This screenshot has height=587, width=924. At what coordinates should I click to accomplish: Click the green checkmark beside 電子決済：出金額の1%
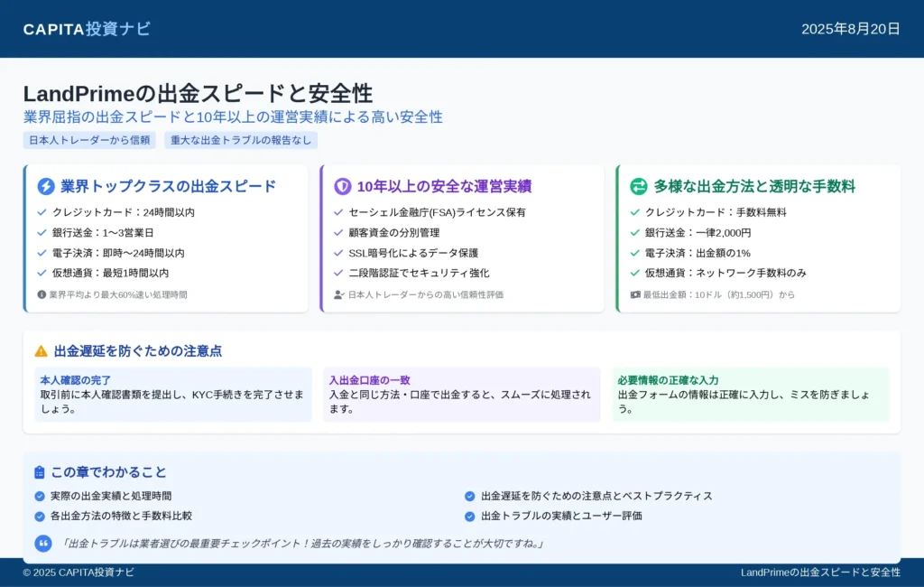(634, 253)
